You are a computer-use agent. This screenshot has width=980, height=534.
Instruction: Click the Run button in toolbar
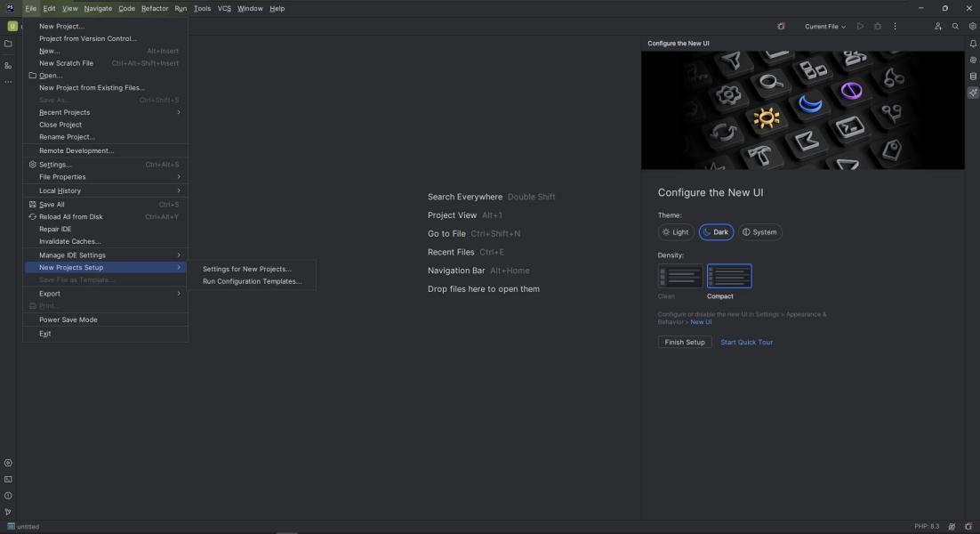(860, 27)
